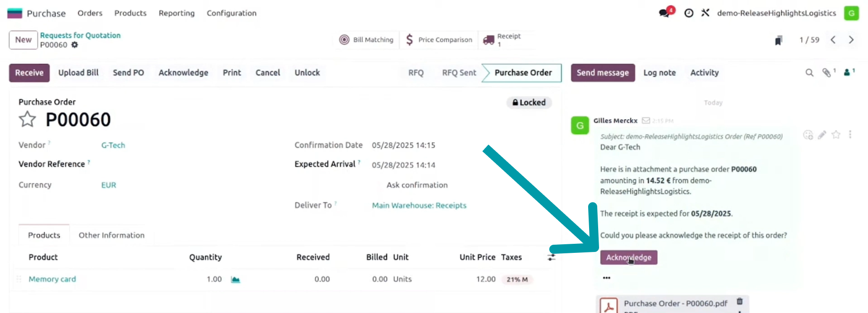This screenshot has width=868, height=313.
Task: Mark P00060 as favorite with the star
Action: (27, 119)
